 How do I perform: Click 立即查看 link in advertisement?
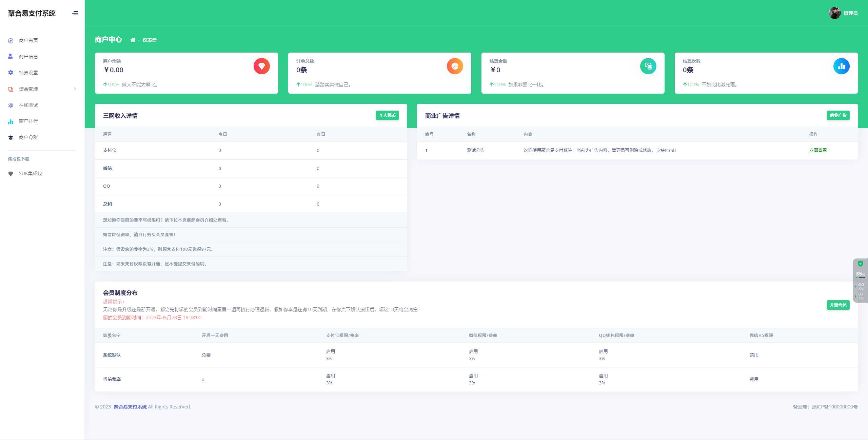coord(818,150)
